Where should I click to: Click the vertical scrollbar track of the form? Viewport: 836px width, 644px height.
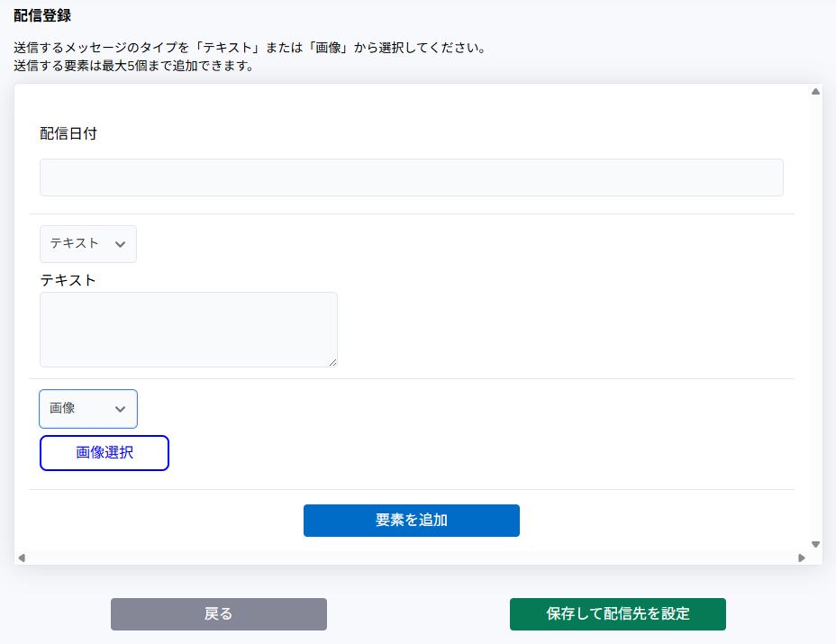[x=815, y=315]
